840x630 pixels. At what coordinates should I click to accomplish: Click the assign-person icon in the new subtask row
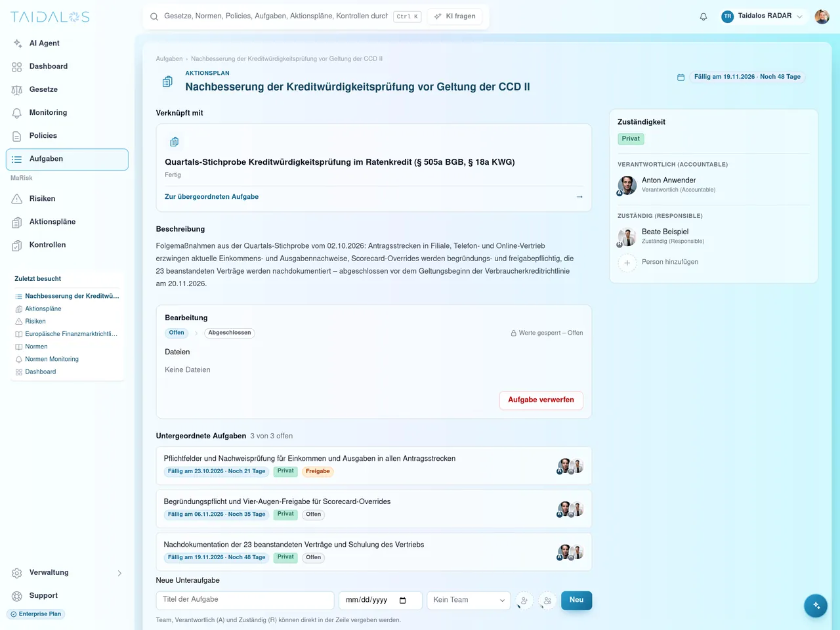coord(524,600)
